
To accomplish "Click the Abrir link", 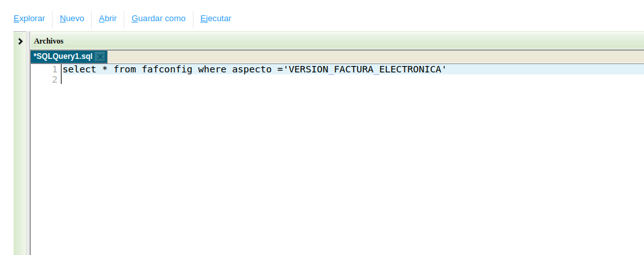I will [108, 19].
